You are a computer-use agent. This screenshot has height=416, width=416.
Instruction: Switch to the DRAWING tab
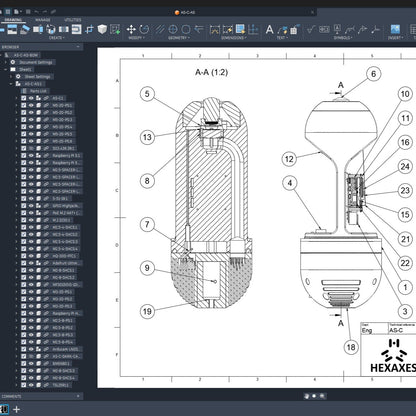13,20
